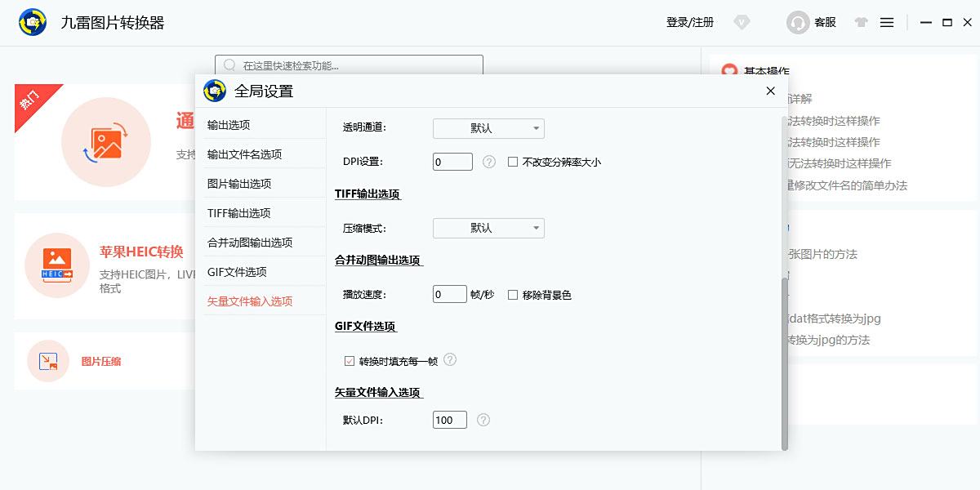Image resolution: width=980 pixels, height=490 pixels.
Task: Open the 压缩模式 dropdown
Action: click(488, 228)
